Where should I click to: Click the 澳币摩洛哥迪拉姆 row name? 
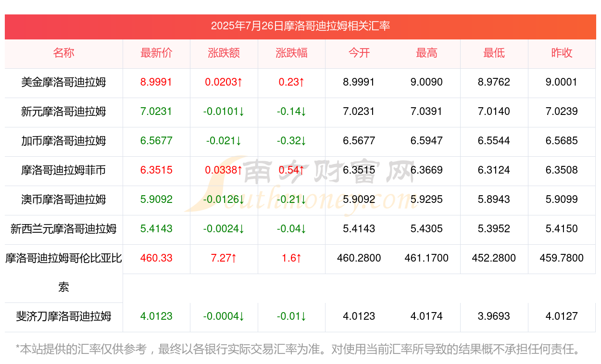[x=63, y=200]
